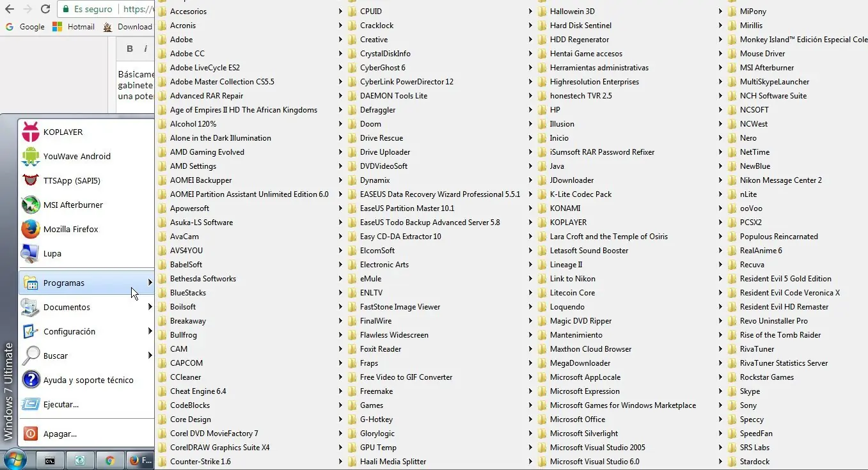868x470 pixels.
Task: Open the Adobe CC folder
Action: point(250,54)
